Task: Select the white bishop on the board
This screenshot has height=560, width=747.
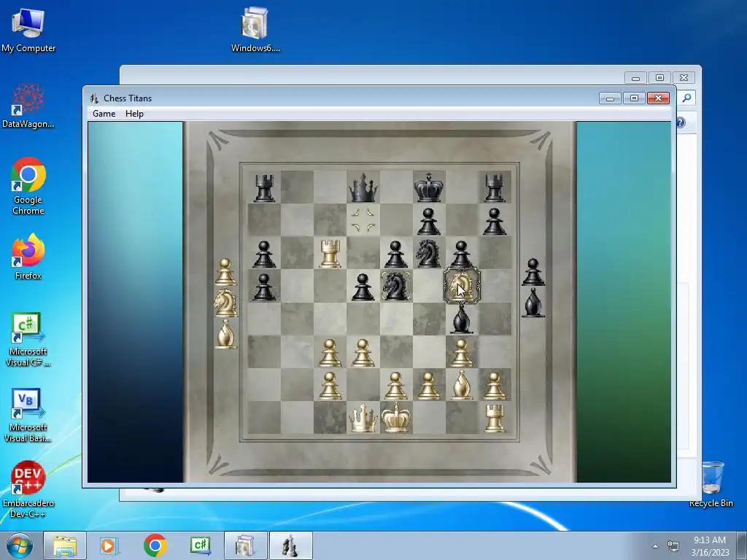Action: (x=461, y=384)
